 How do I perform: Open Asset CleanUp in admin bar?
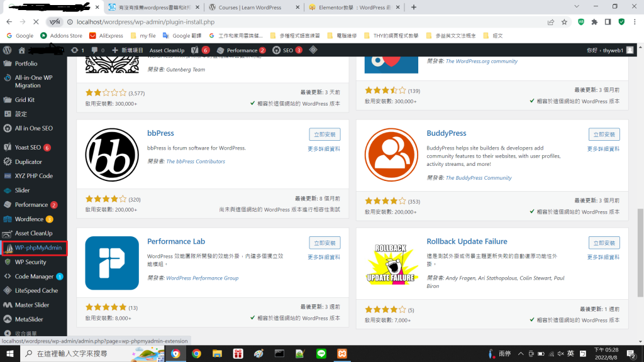point(167,50)
